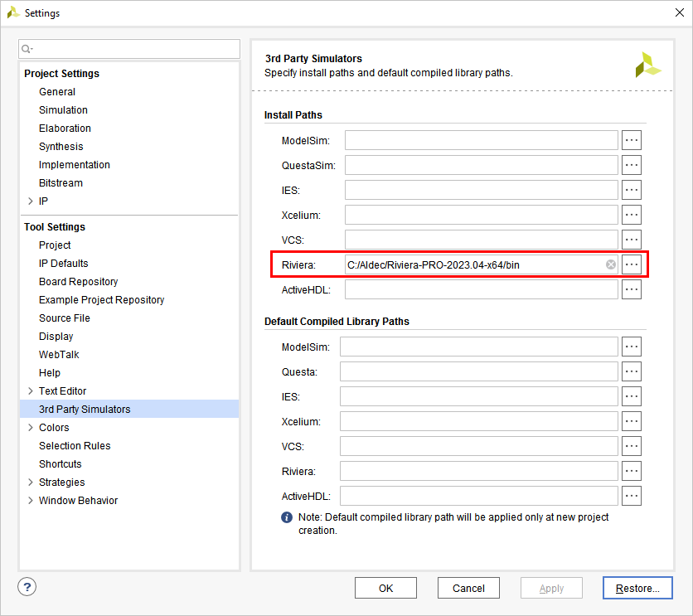Browse for Xcelium compiled library path
This screenshot has height=616, width=693.
pos(632,421)
